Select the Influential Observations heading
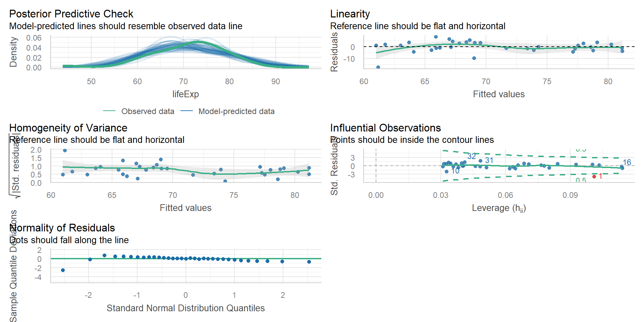Viewport: 644px width, 322px height. coord(385,128)
